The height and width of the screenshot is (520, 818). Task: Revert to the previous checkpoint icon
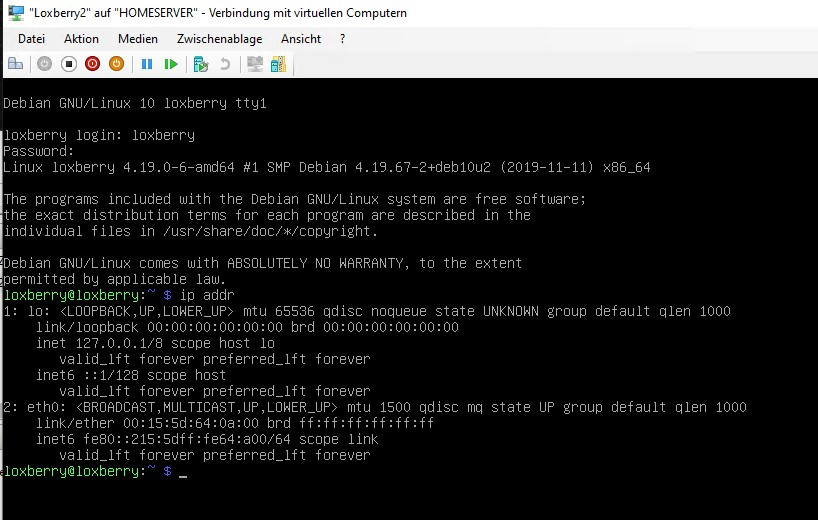click(225, 64)
